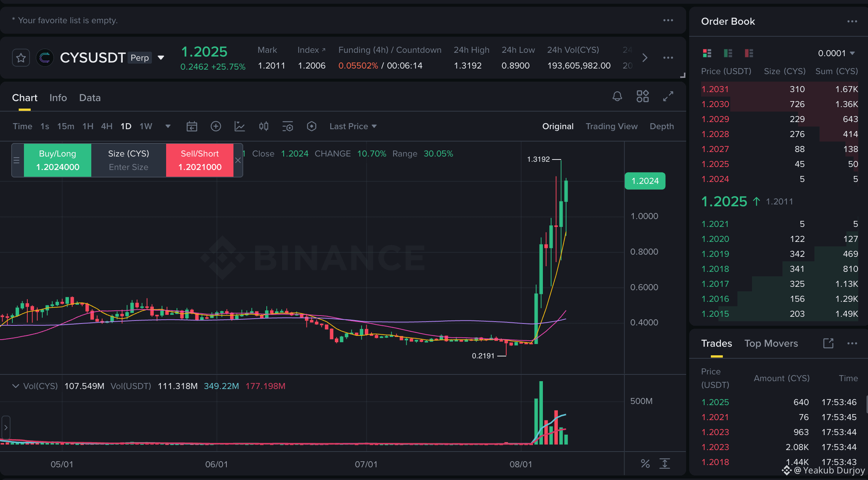Expand the left side chart panel arrow
The width and height of the screenshot is (868, 480).
point(6,427)
